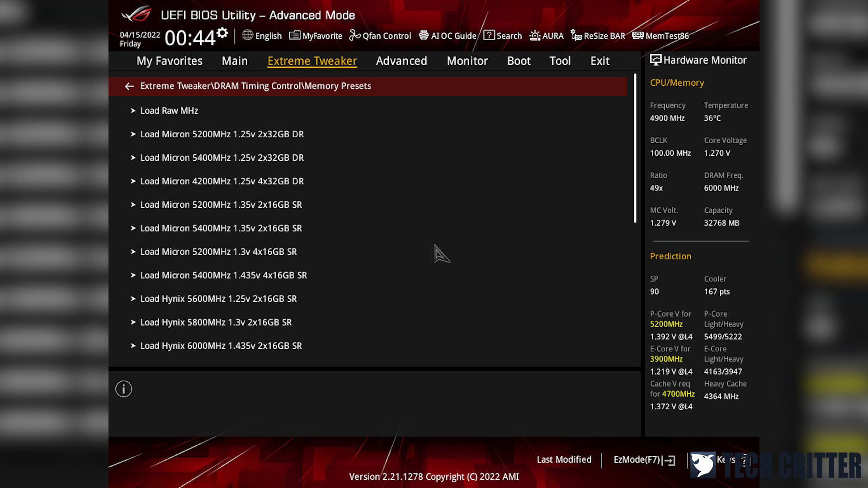Screen dimensions: 868x488
Task: Switch to the Main tab
Action: click(235, 61)
